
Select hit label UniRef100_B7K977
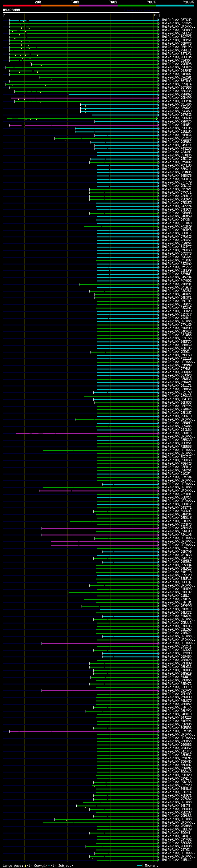[x=176, y=210]
